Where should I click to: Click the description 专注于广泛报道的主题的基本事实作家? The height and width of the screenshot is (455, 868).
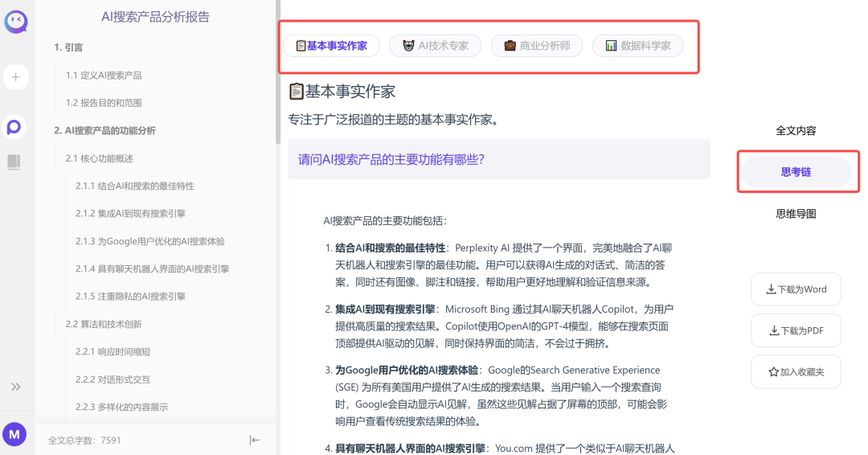[393, 120]
